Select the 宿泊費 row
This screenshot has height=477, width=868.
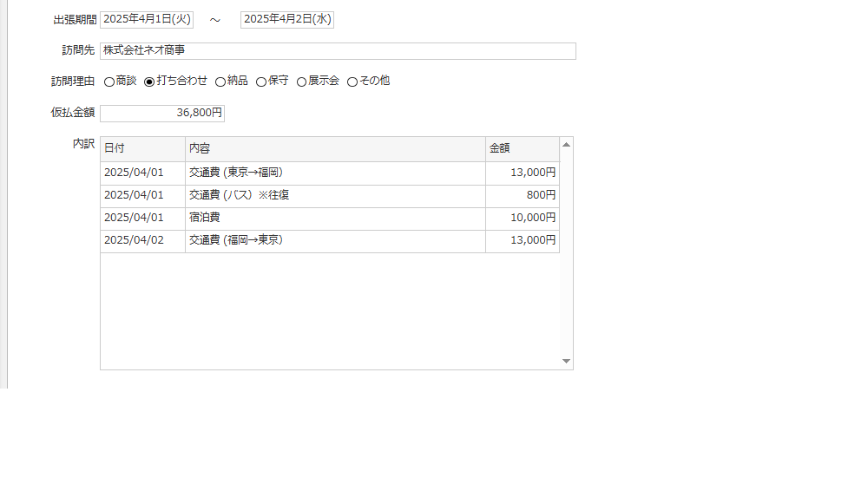[335, 218]
